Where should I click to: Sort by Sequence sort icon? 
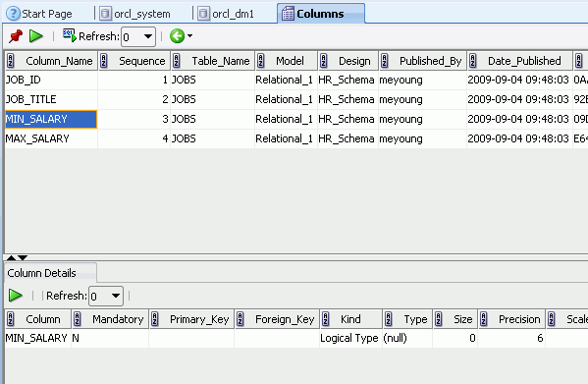tap(104, 61)
